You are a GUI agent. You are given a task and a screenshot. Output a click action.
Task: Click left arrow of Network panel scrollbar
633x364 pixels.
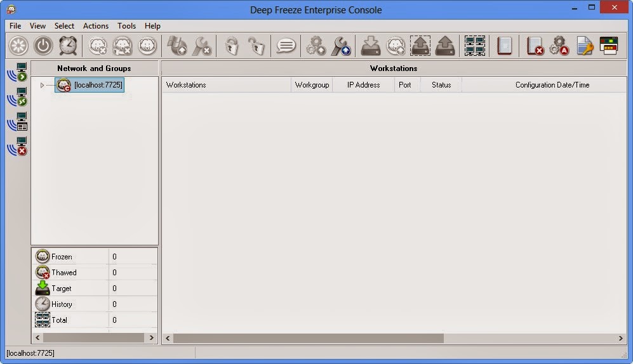point(37,338)
